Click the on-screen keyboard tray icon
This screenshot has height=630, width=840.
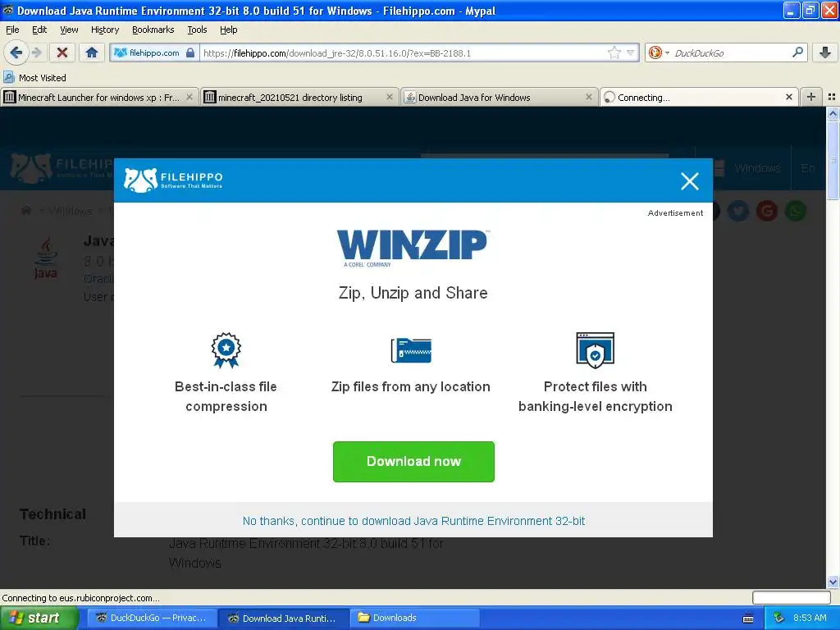(x=748, y=619)
